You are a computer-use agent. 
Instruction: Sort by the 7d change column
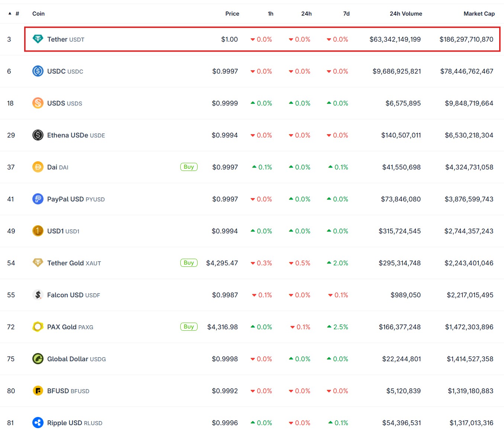[346, 13]
